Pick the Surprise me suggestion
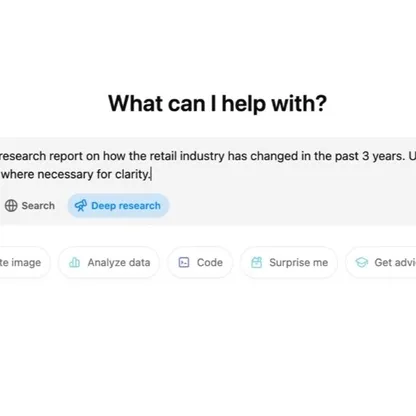Screen dimensions: 416x416 coord(289,263)
